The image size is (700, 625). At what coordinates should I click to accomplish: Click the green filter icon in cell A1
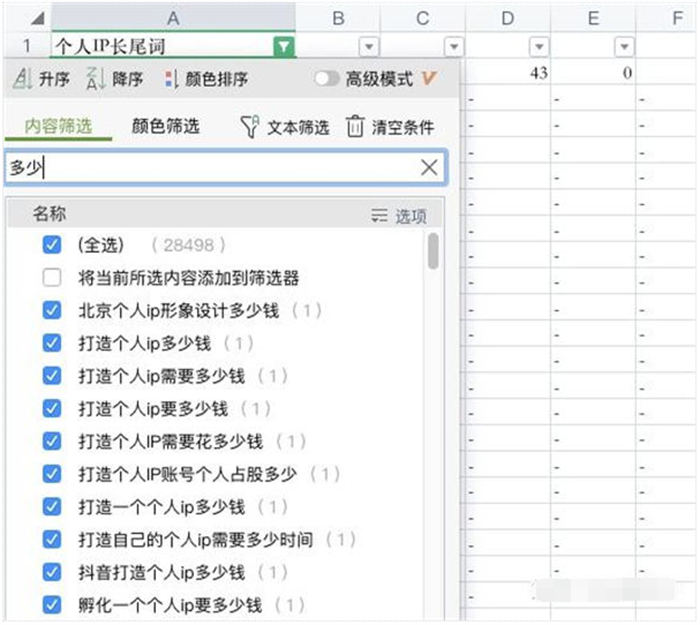[x=283, y=46]
